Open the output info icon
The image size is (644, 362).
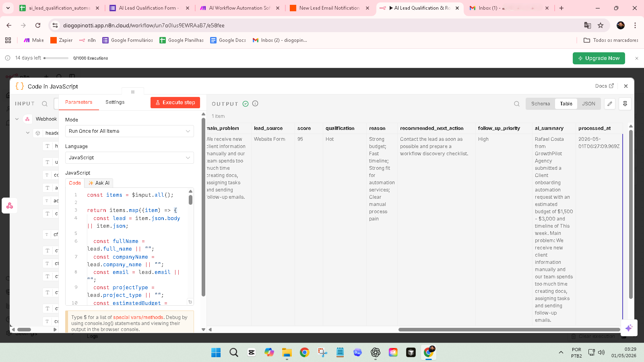[x=255, y=103]
